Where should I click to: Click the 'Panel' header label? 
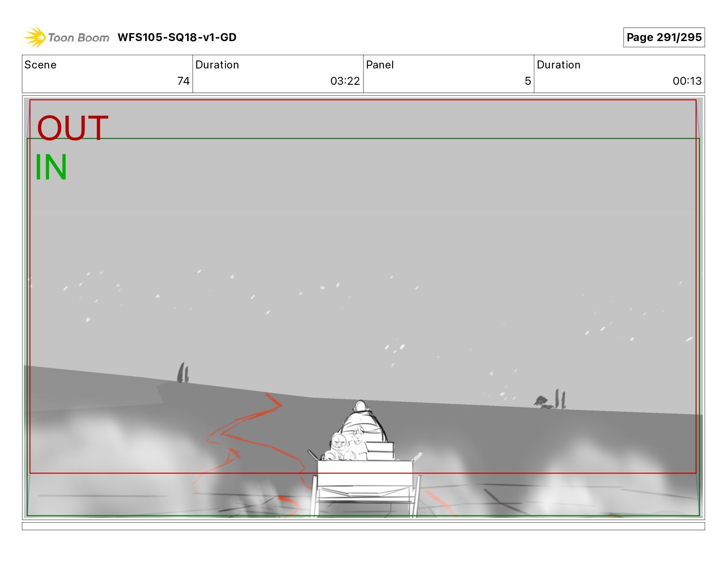pos(380,65)
